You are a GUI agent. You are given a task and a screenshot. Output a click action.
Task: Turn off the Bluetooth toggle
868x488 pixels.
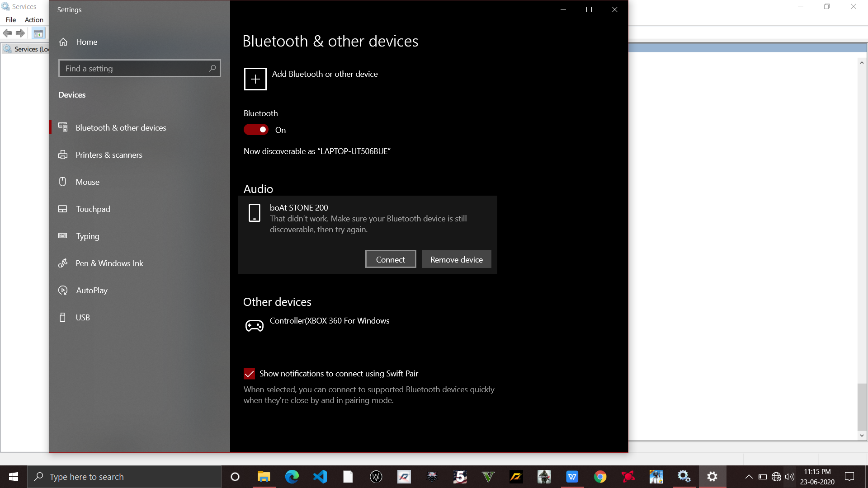click(256, 130)
